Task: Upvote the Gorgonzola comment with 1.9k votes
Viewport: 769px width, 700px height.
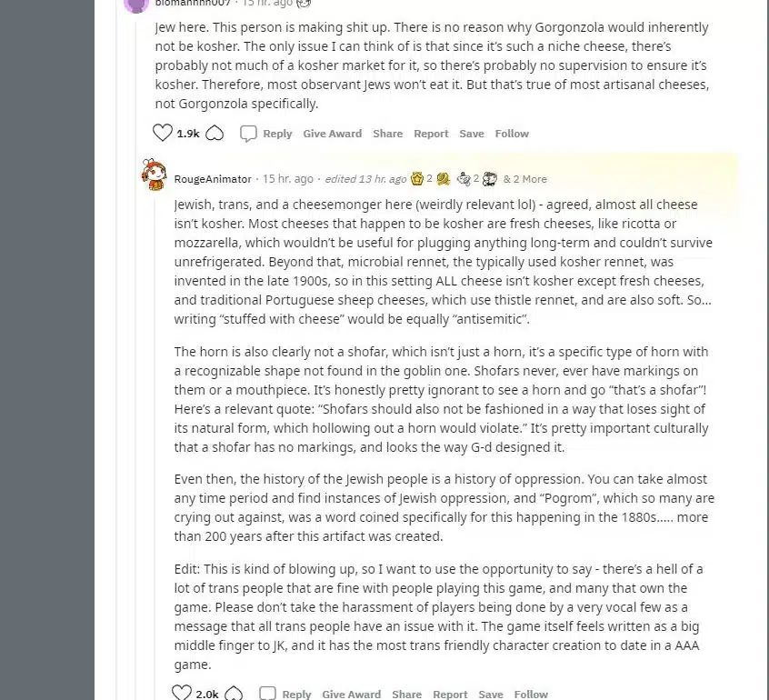Action: [163, 133]
